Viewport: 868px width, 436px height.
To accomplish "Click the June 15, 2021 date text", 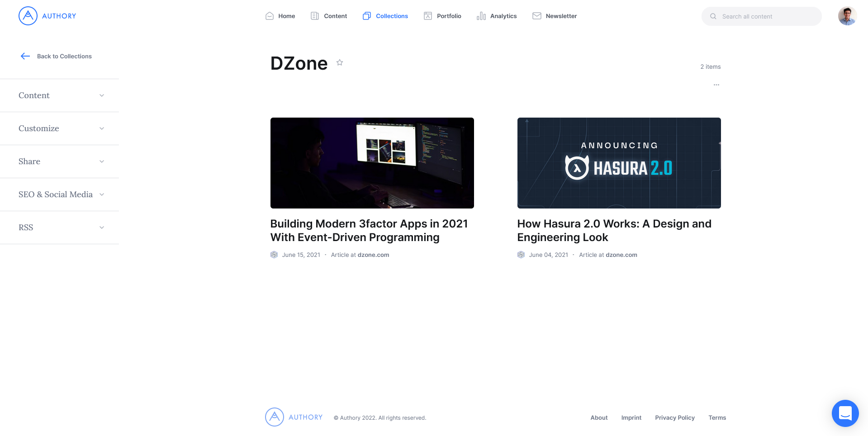I will [x=301, y=255].
